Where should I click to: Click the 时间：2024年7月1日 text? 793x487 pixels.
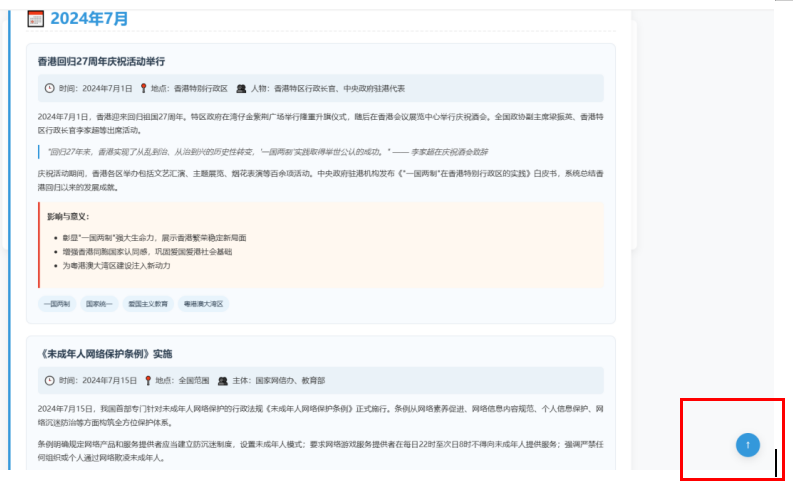pos(96,88)
